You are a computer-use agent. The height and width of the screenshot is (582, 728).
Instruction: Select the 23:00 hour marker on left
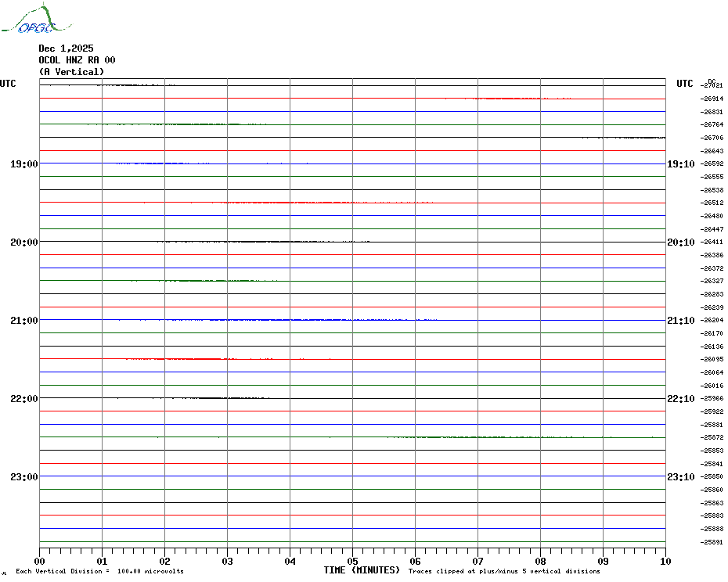(x=23, y=477)
